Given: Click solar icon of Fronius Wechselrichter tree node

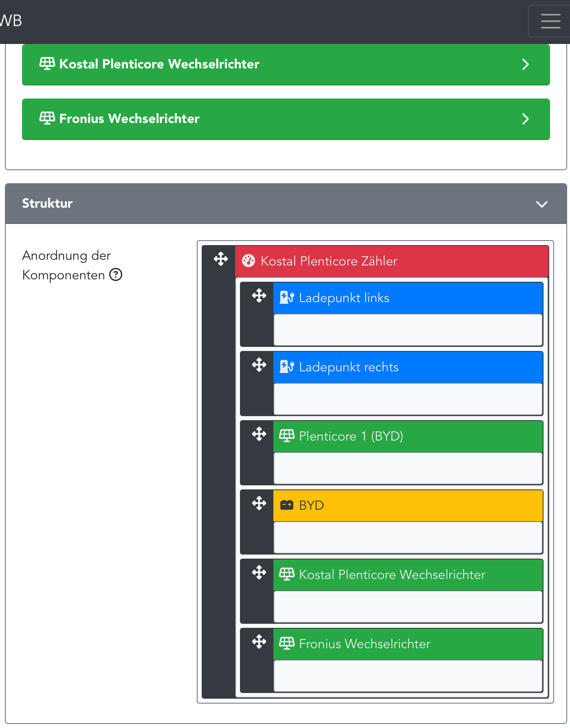Looking at the screenshot, I should pos(287,643).
